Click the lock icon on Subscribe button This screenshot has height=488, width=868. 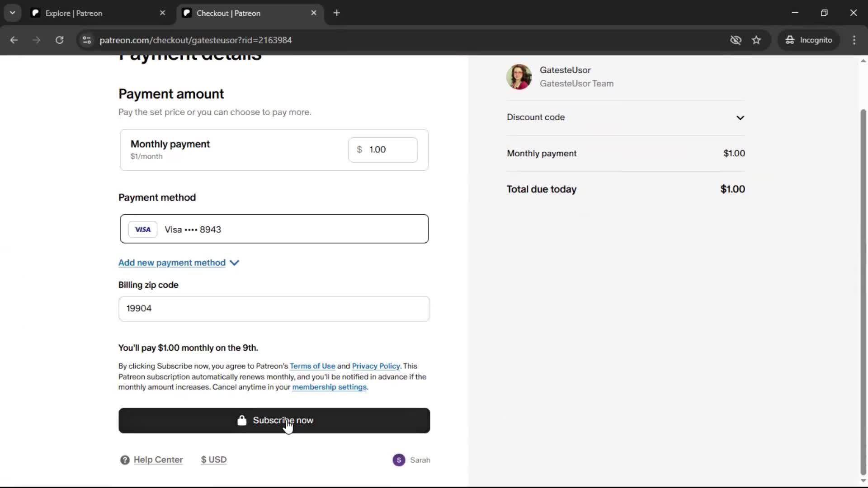(242, 420)
